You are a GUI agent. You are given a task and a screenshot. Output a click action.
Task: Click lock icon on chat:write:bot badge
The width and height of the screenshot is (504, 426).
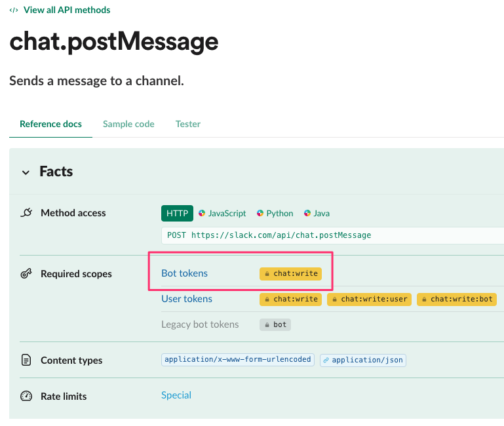click(x=424, y=300)
